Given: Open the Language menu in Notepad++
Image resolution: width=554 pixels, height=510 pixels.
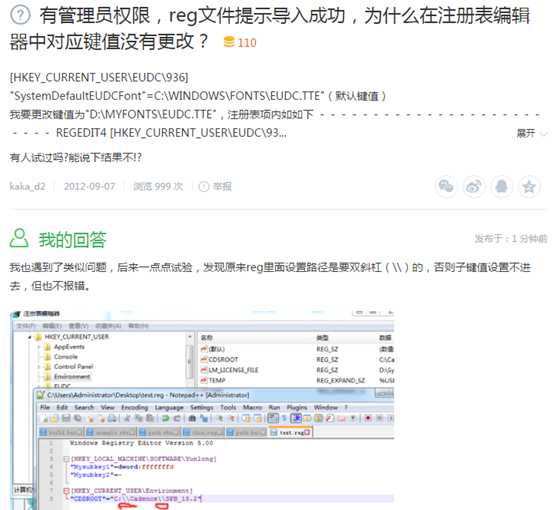Looking at the screenshot, I should point(169,408).
